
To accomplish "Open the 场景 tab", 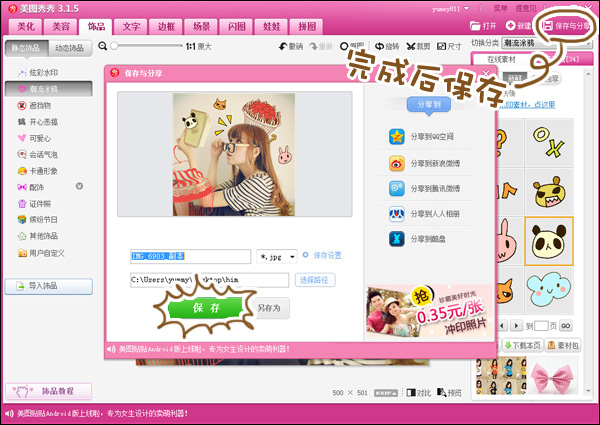I will pos(201,26).
